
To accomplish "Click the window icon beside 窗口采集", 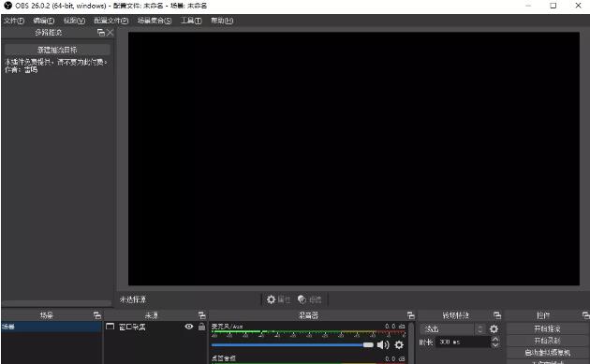I will (110, 326).
